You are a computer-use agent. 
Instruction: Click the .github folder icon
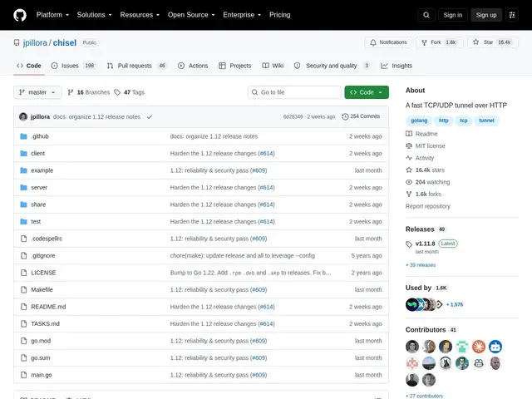[23, 136]
